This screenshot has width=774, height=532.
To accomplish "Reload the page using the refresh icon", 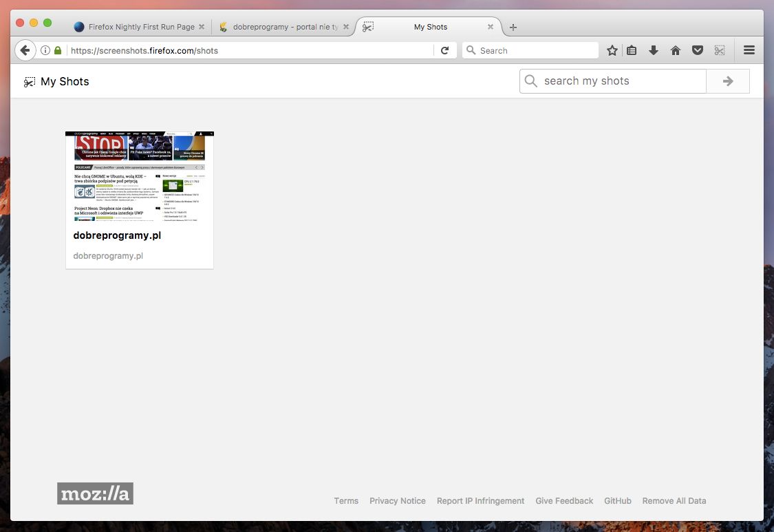I will [444, 50].
